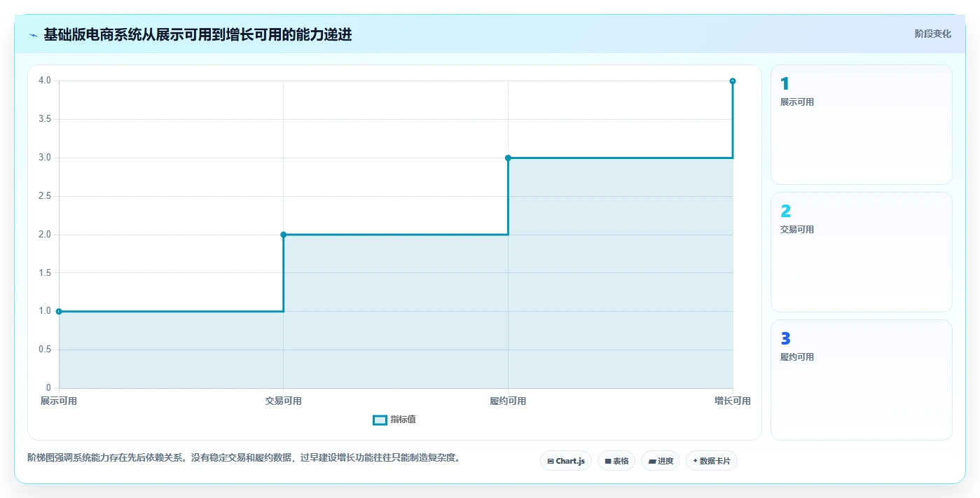
Task: Click the 阶段变化 label in header
Action: (933, 34)
